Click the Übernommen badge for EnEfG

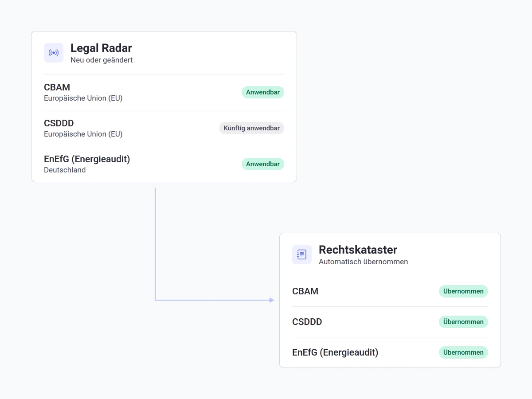[x=463, y=352]
